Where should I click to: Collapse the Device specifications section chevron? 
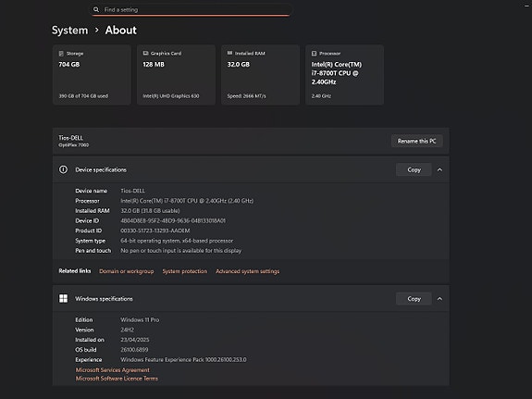coord(439,169)
